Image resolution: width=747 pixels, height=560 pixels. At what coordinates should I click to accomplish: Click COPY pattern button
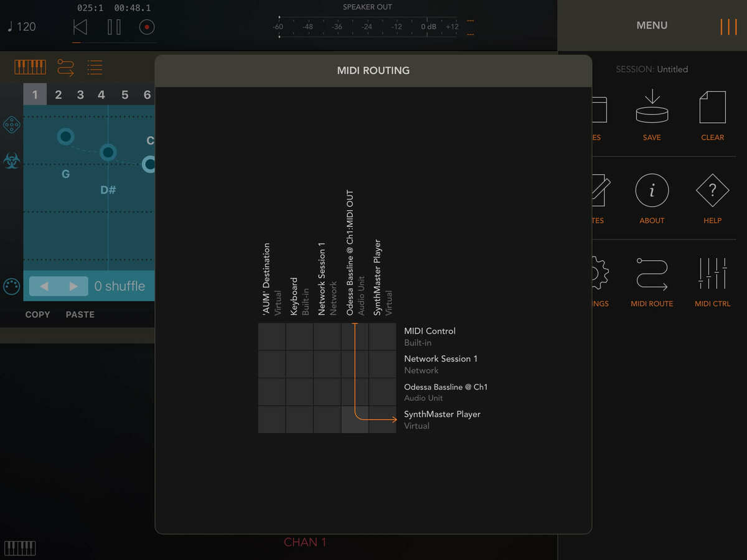pyautogui.click(x=37, y=315)
